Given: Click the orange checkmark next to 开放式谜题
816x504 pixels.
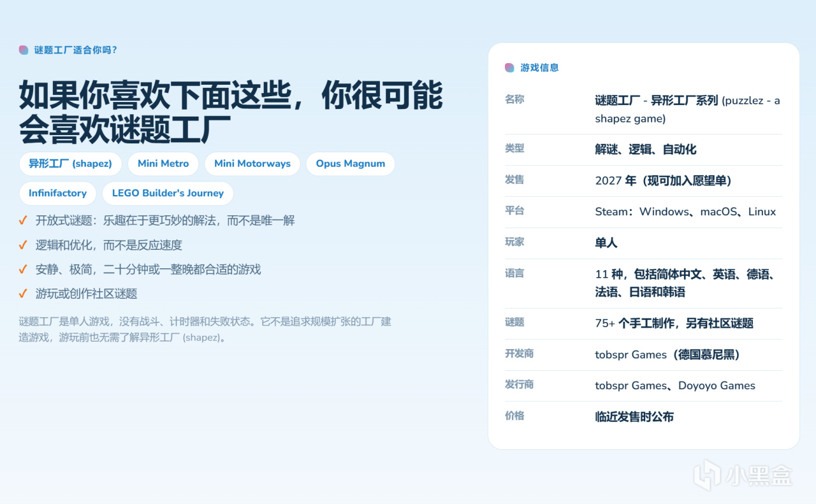Looking at the screenshot, I should pos(23,220).
